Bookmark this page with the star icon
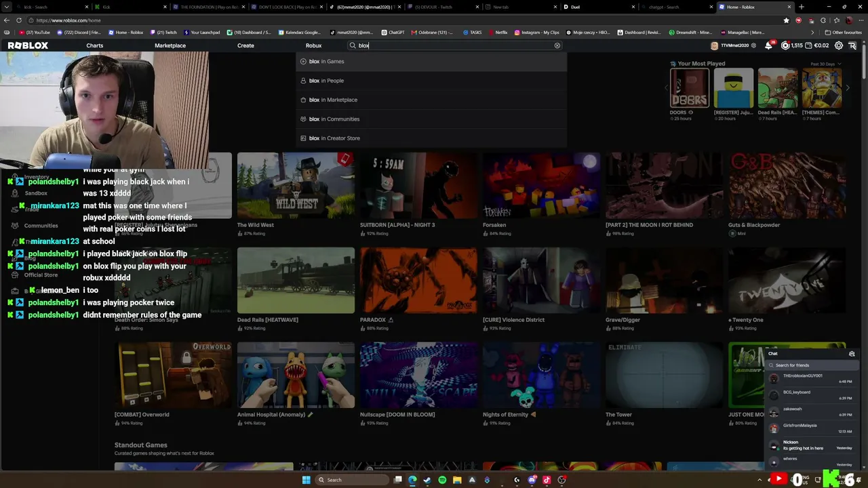 [787, 20]
